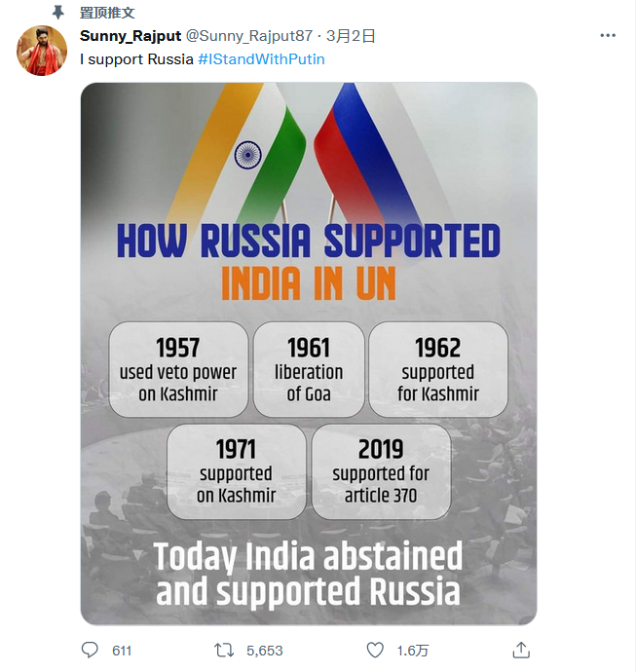Screen dimensions: 636x672
Task: Open the @Sunny_Rajput87 handle link
Action: coord(248,36)
